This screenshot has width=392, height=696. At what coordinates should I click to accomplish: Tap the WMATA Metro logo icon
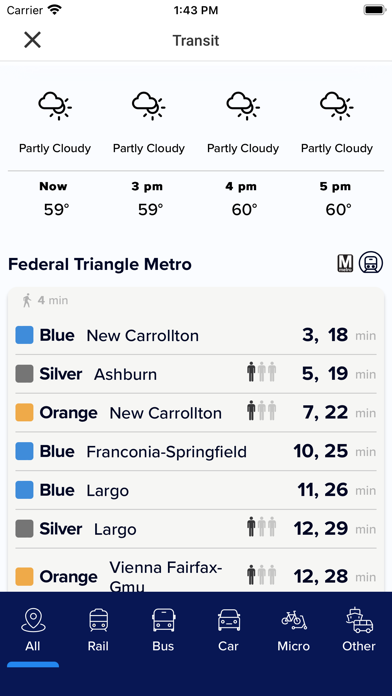pyautogui.click(x=345, y=263)
